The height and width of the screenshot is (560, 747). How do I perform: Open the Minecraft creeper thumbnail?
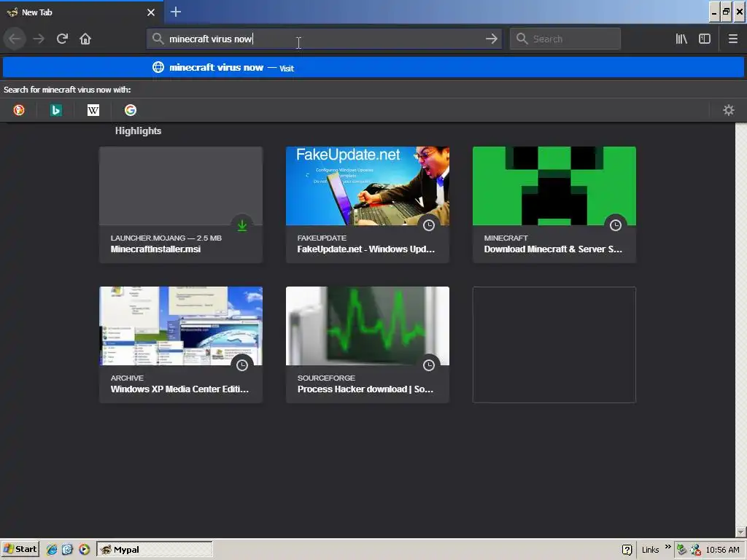[554, 186]
